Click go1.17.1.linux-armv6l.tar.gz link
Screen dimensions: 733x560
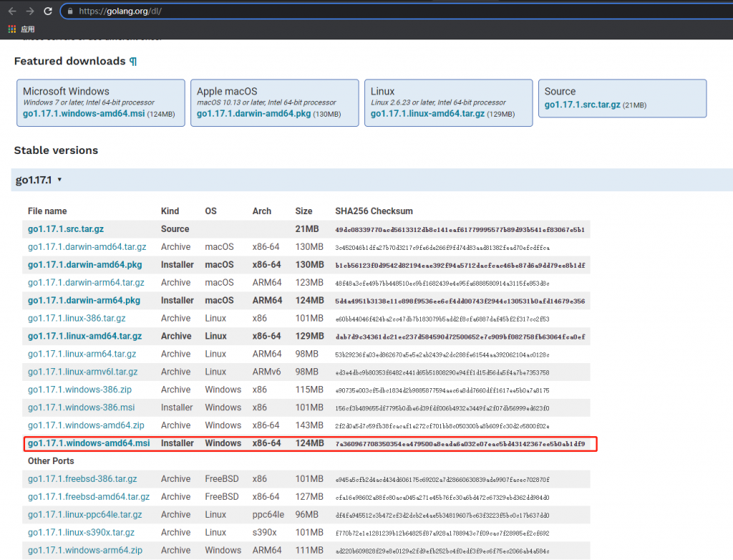[x=82, y=372]
